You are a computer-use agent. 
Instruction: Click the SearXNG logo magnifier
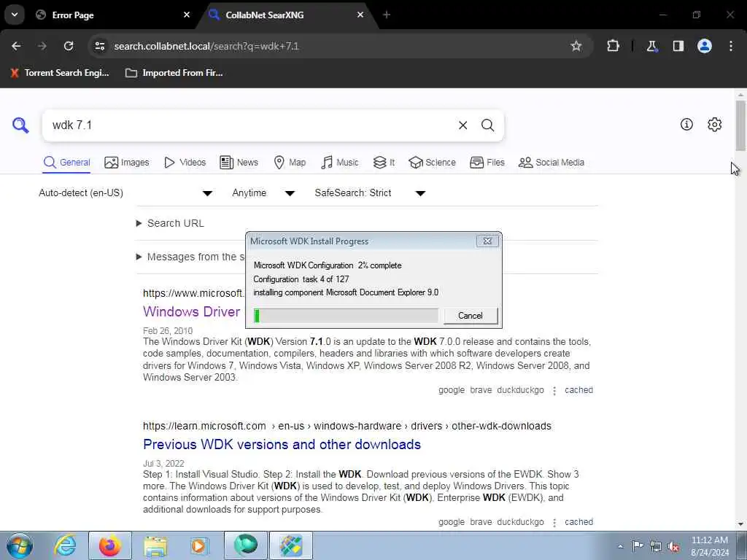20,125
